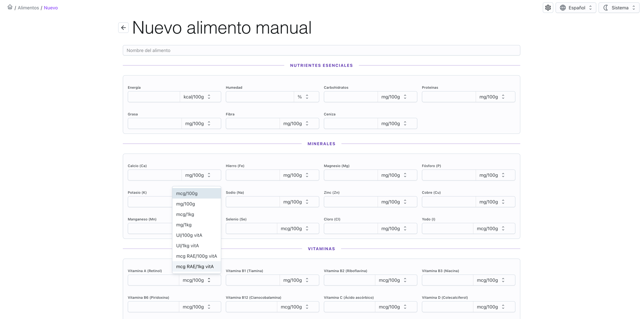Open Vitamina B1 (Tiamina) unit dropdown

coord(299,280)
